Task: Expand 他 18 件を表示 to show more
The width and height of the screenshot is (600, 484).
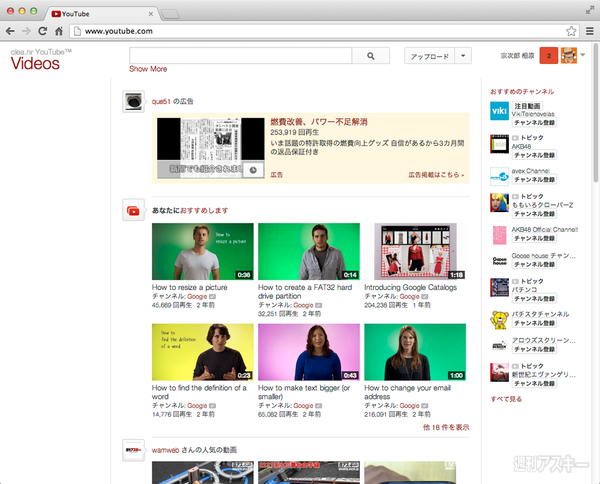Action: click(446, 427)
